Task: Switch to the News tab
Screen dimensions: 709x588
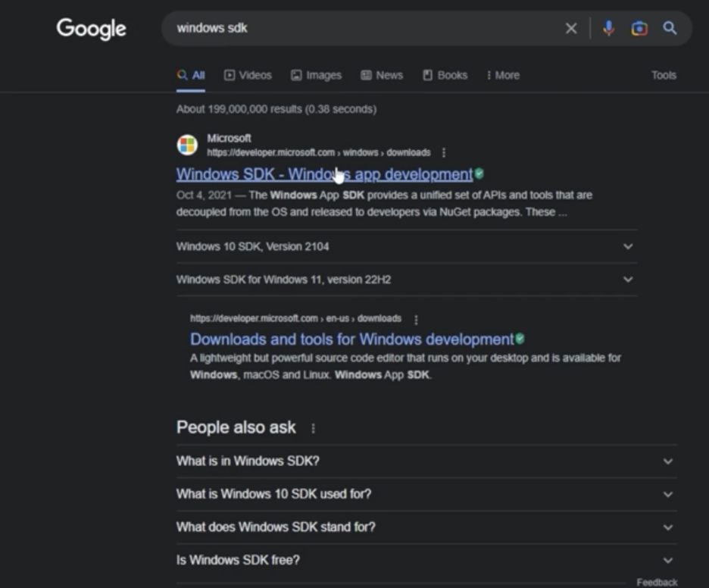Action: (382, 76)
